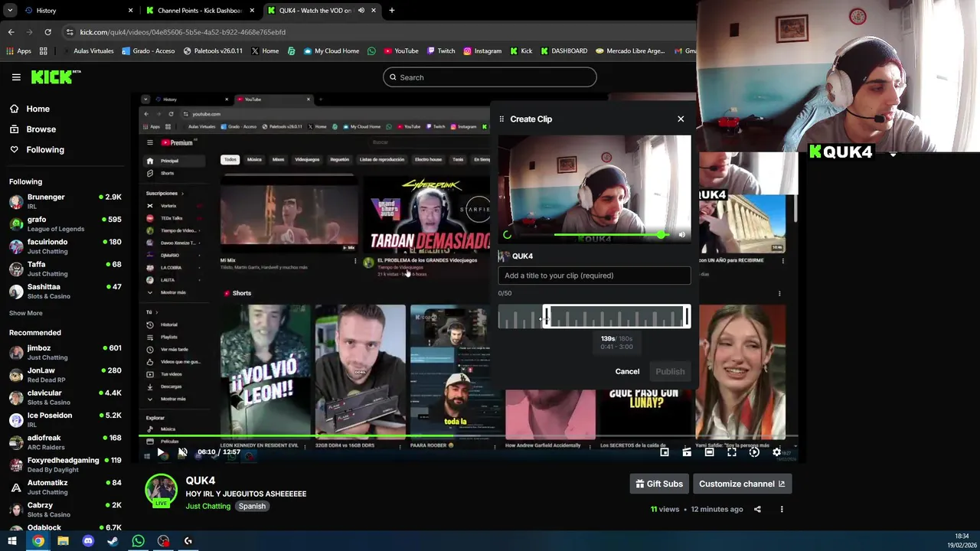Switch to Channel Points Kick Dashboard tab

tap(201, 11)
